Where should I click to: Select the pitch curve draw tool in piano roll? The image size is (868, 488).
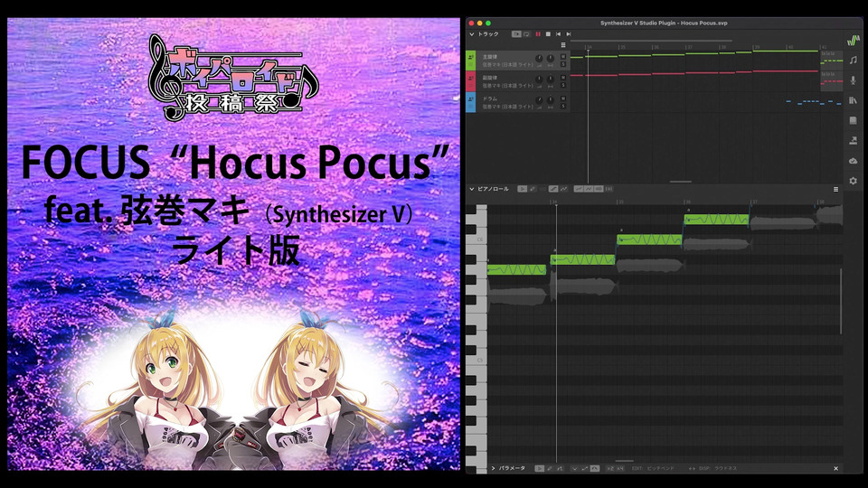pos(563,189)
